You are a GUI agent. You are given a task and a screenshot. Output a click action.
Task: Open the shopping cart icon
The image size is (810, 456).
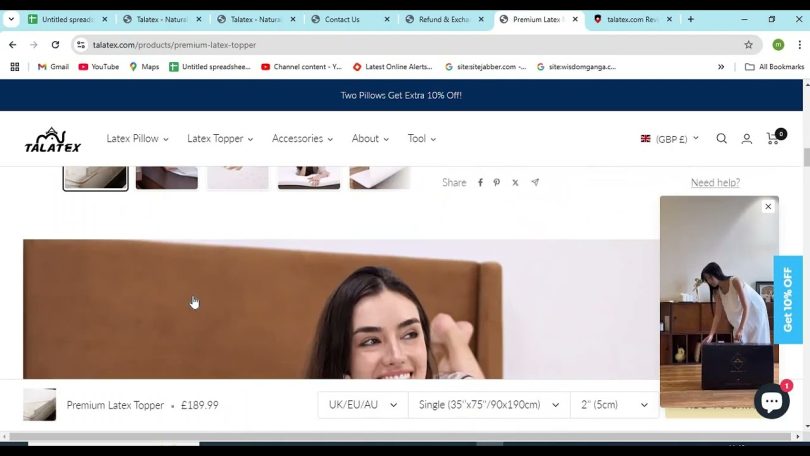click(773, 138)
